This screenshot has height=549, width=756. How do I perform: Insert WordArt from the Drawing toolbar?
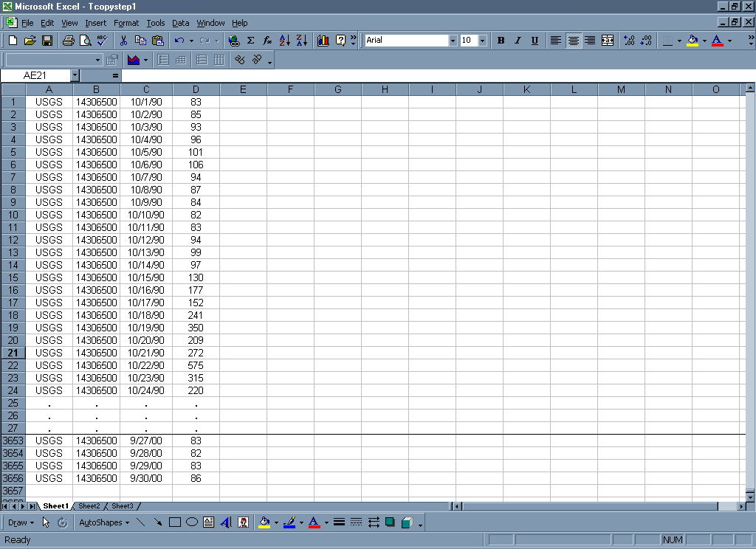(x=226, y=522)
